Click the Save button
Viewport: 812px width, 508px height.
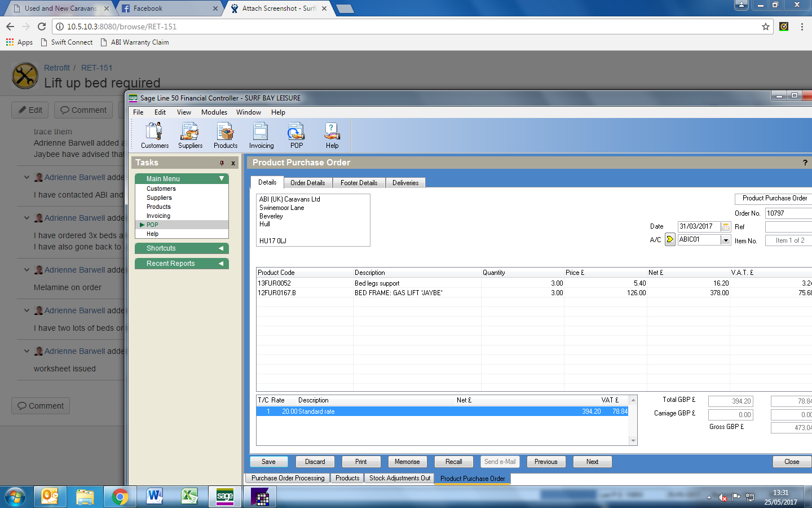pos(268,462)
